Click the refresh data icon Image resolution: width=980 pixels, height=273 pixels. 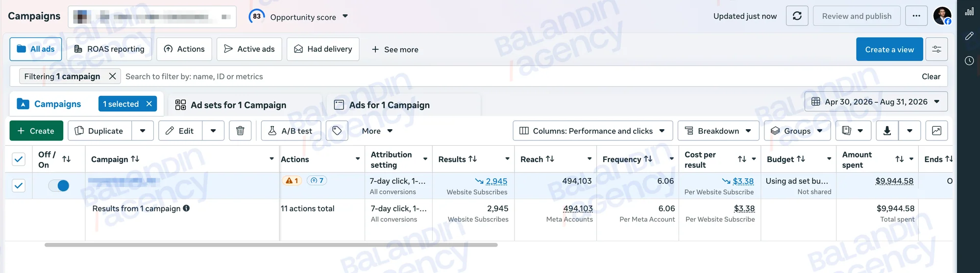pyautogui.click(x=797, y=16)
